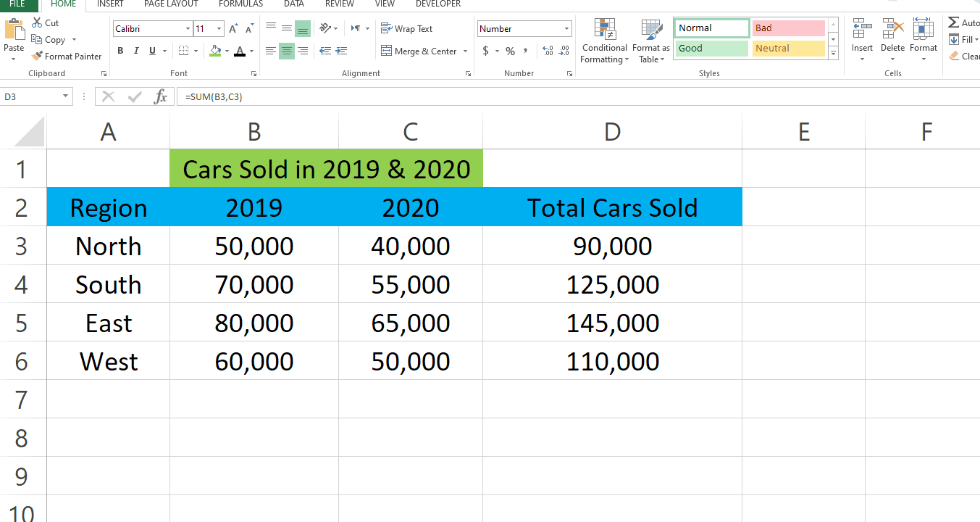Switch to the FORMULAS tab
The width and height of the screenshot is (980, 522).
240,4
